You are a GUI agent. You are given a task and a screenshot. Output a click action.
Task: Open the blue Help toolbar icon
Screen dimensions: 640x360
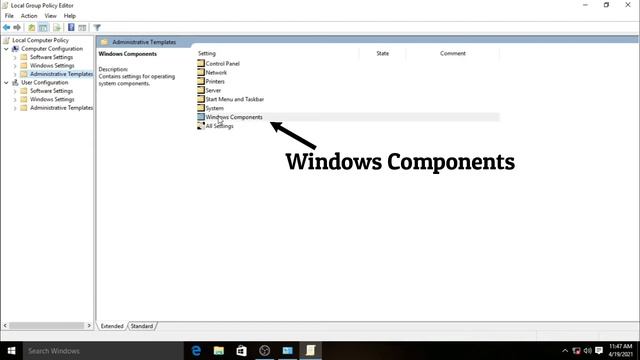click(71, 27)
